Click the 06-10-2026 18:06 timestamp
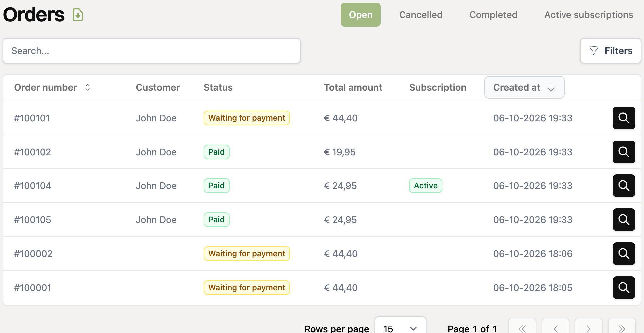Image resolution: width=644 pixels, height=333 pixels. pyautogui.click(x=533, y=254)
